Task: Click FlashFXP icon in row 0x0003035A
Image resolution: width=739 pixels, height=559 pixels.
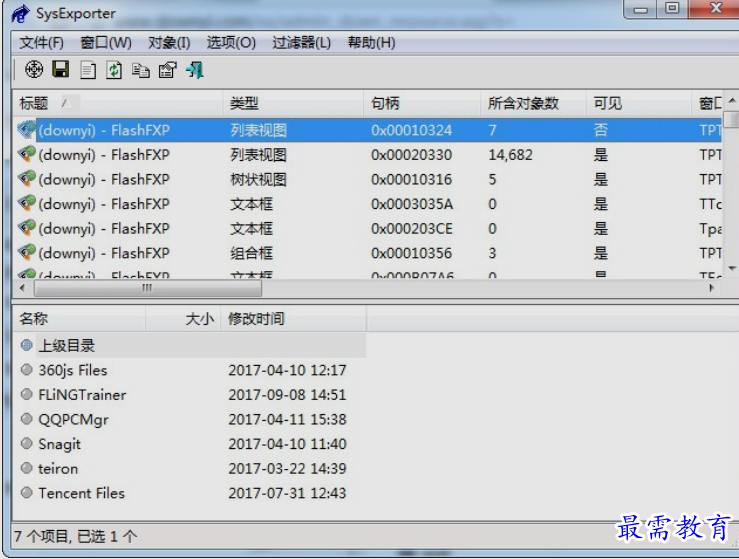Action: 27,203
